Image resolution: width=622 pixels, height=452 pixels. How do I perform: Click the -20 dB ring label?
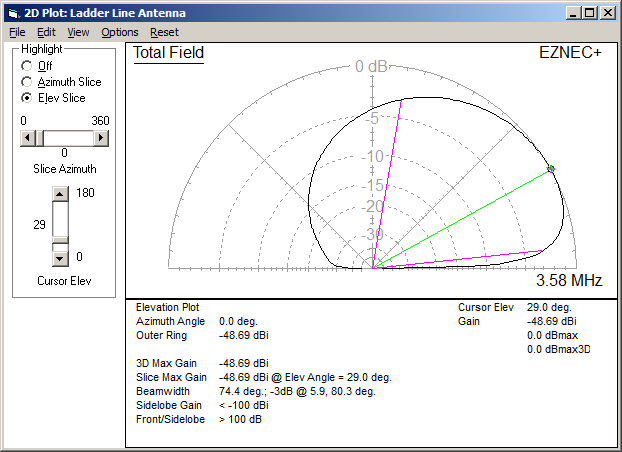coord(372,206)
